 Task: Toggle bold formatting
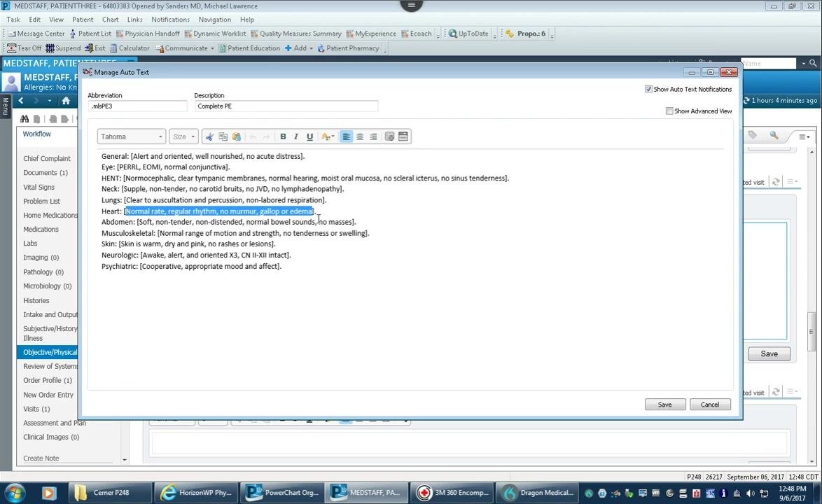coord(283,136)
